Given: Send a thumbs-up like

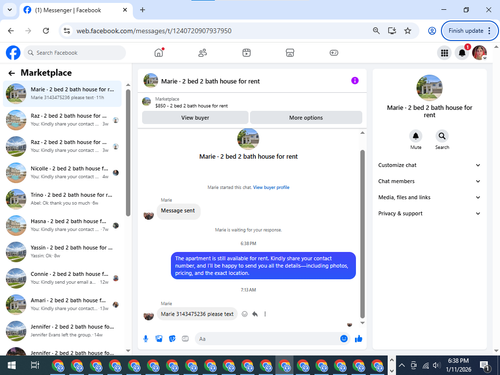Looking at the screenshot, I should (358, 339).
